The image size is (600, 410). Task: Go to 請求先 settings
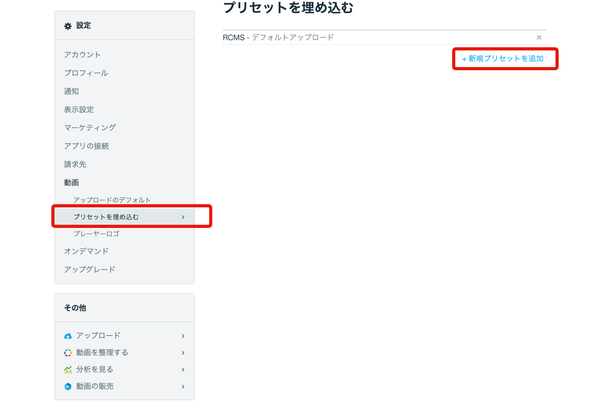tap(75, 164)
